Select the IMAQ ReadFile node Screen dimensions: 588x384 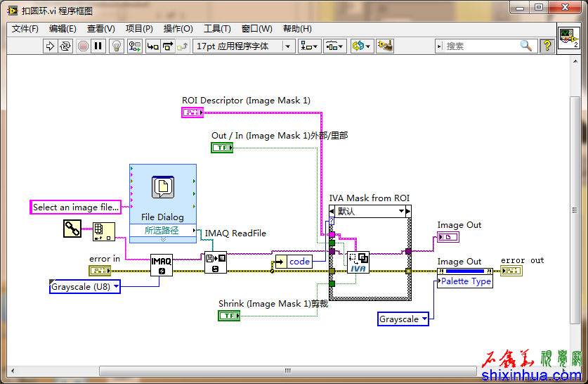click(x=216, y=262)
